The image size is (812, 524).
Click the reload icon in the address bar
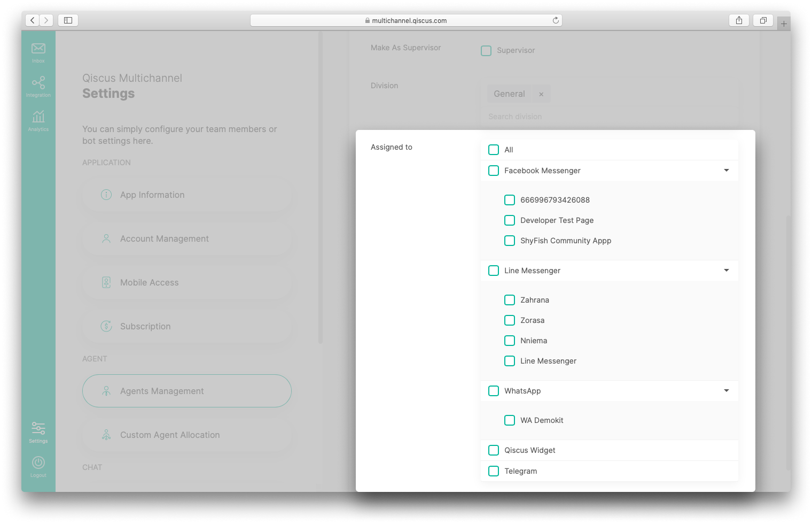(x=556, y=20)
